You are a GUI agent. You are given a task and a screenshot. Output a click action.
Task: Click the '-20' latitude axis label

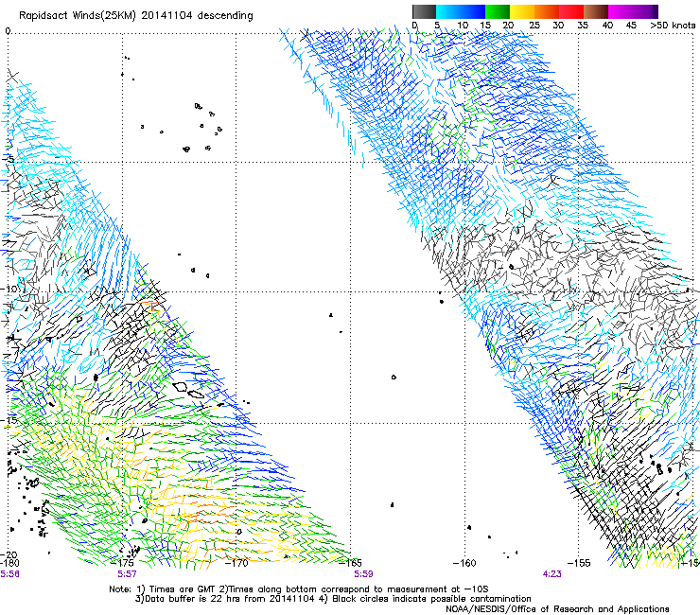9,554
